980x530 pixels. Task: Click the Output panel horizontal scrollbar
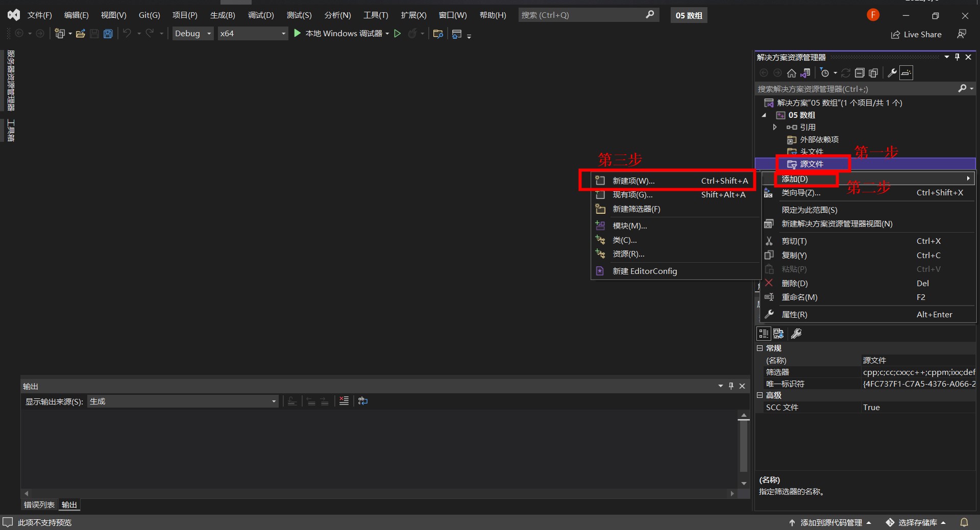(379, 493)
